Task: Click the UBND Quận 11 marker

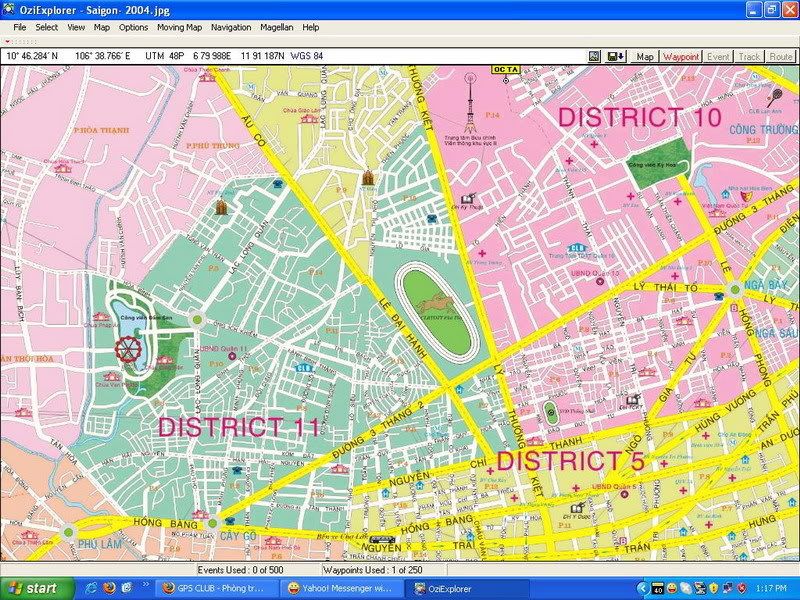Action: click(232, 356)
